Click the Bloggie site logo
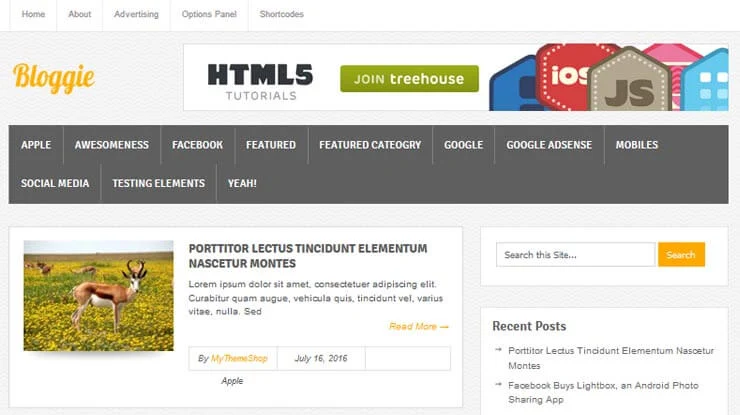Screen dimensions: 740x415 [x=54, y=78]
